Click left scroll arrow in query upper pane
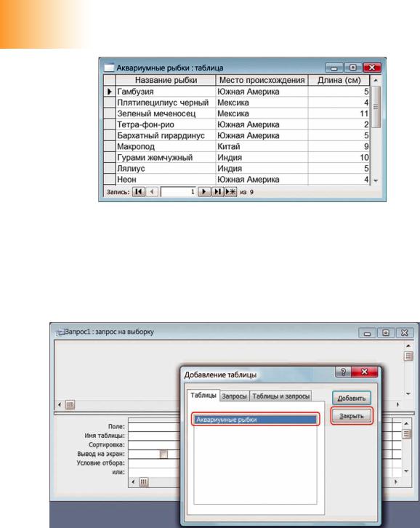The width and height of the screenshot is (420, 528). click(60, 404)
